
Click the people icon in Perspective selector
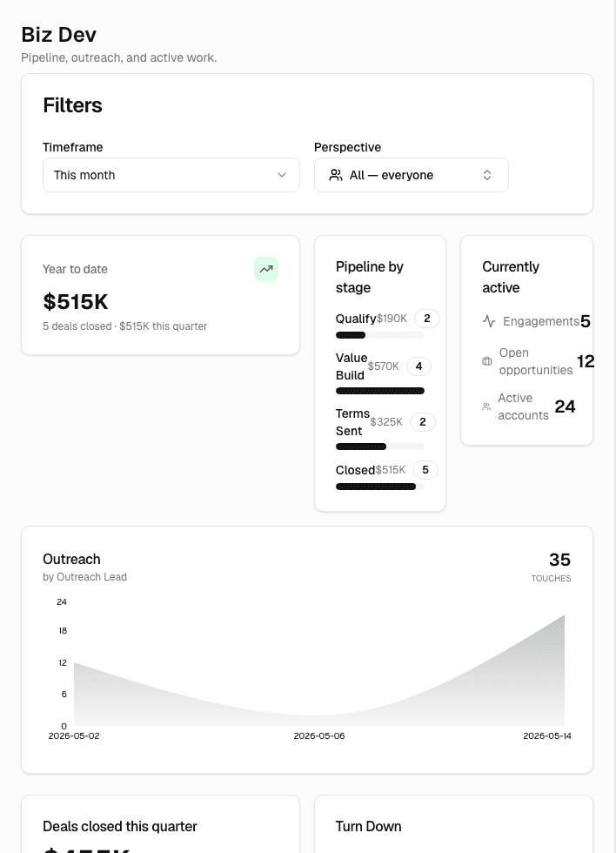click(x=336, y=175)
